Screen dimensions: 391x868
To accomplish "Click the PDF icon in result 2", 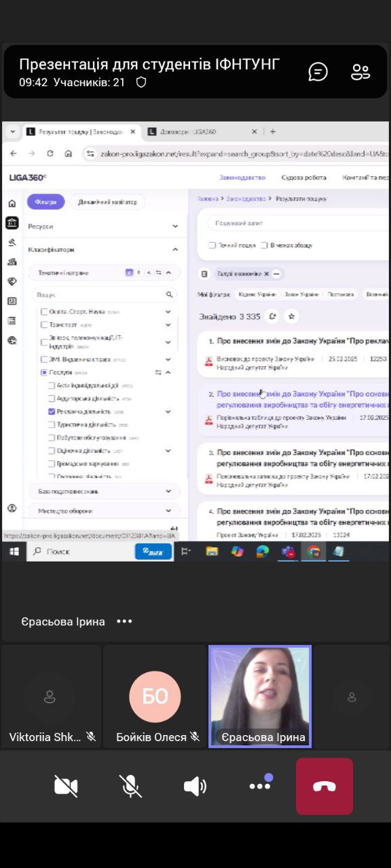I will tap(209, 421).
